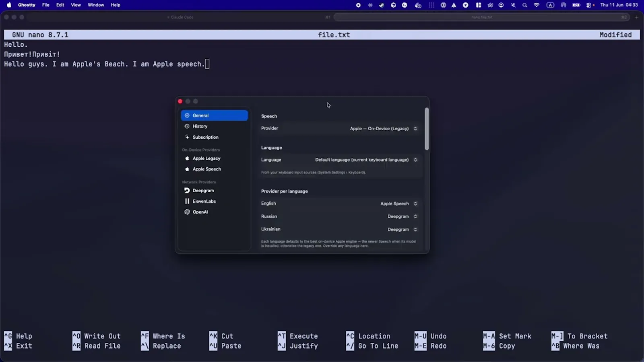
Task: Open keyboard input source menu
Action: coord(550,5)
